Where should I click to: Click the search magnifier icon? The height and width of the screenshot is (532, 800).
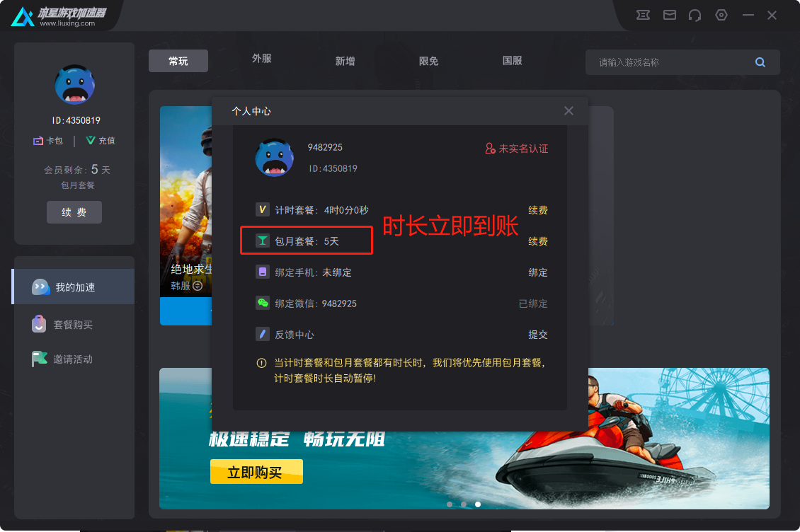click(x=760, y=62)
